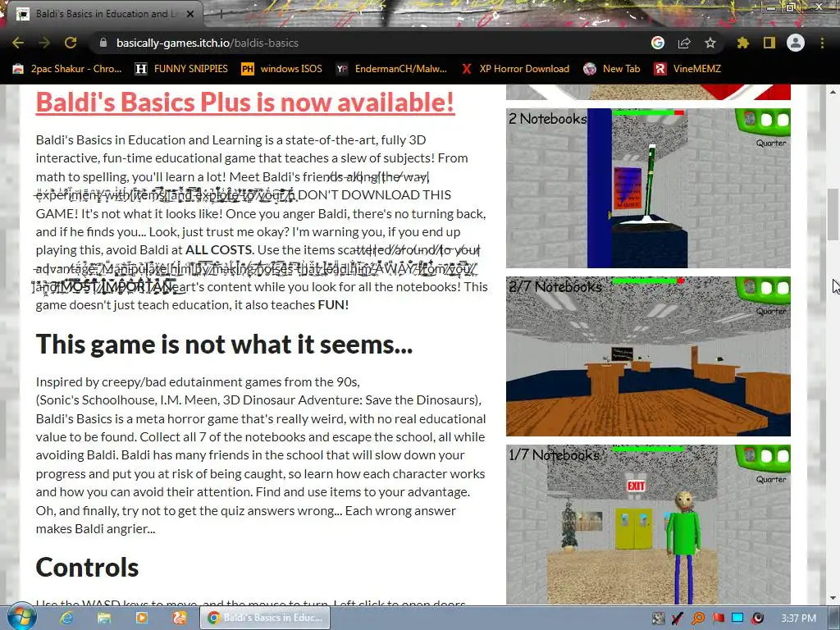The width and height of the screenshot is (840, 630).
Task: Bookmark this page with the star
Action: point(710,43)
